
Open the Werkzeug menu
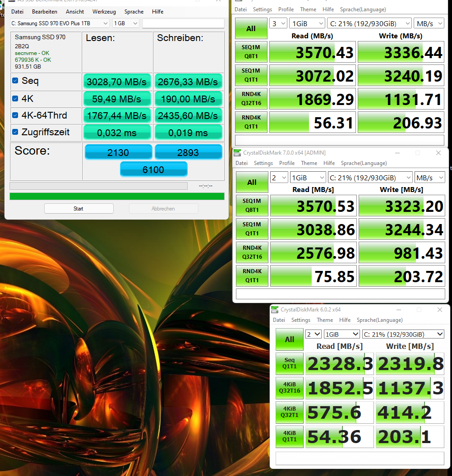coord(104,12)
